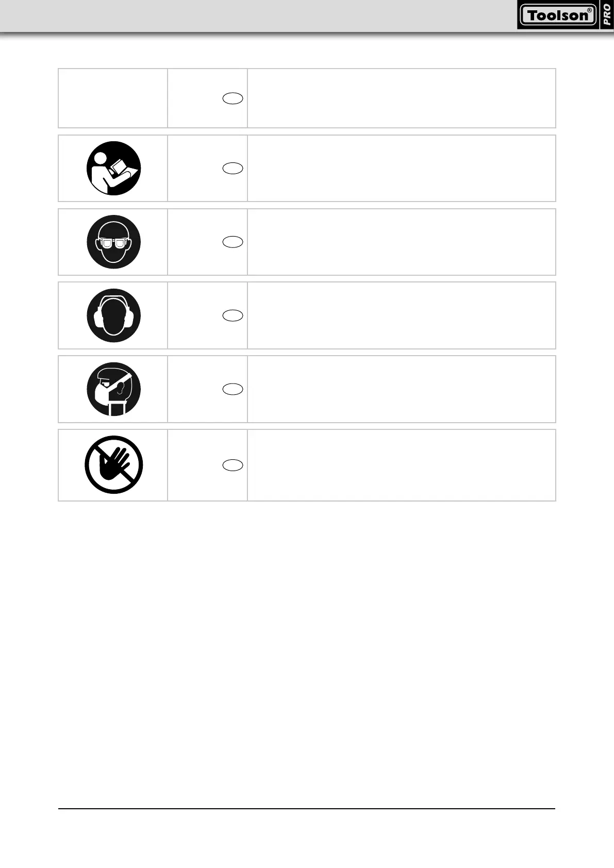The width and height of the screenshot is (614, 868).
Task: Click the oval beside the ear protection icon
Action: point(233,315)
